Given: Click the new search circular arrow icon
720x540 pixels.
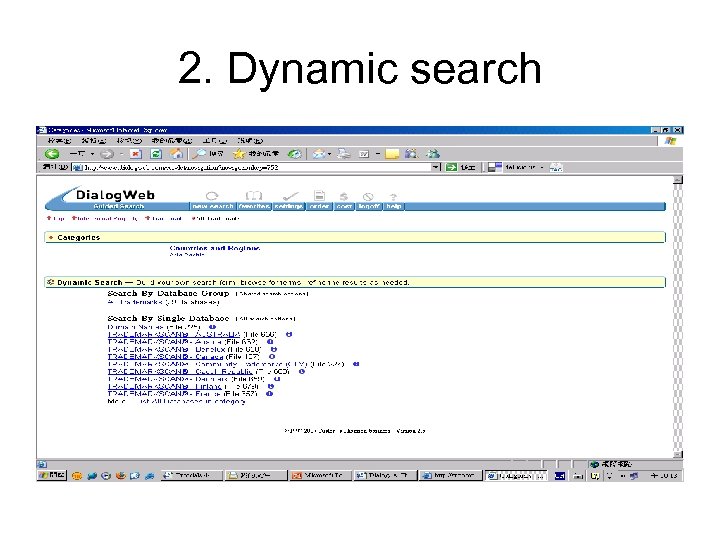Looking at the screenshot, I should 212,196.
